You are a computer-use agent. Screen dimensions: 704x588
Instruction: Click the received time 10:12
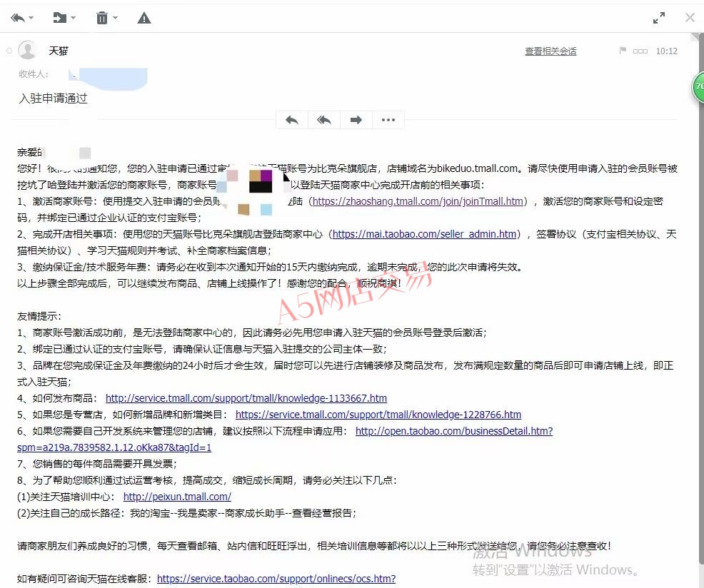point(666,51)
